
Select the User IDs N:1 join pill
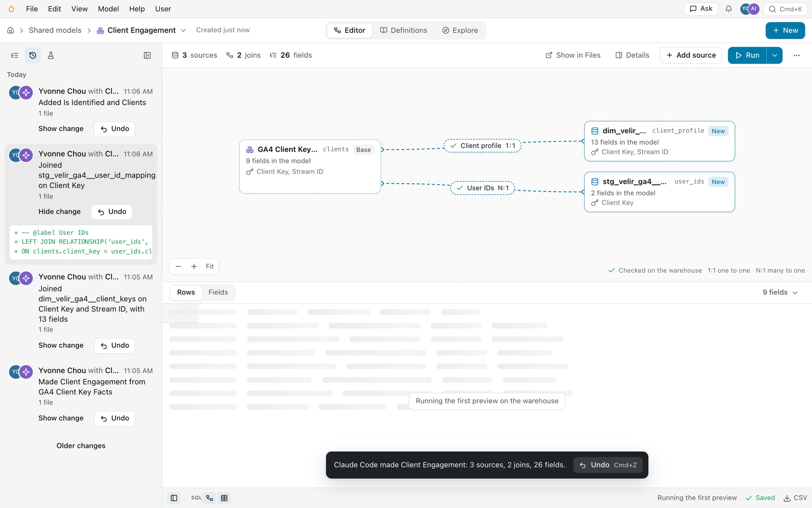click(483, 188)
